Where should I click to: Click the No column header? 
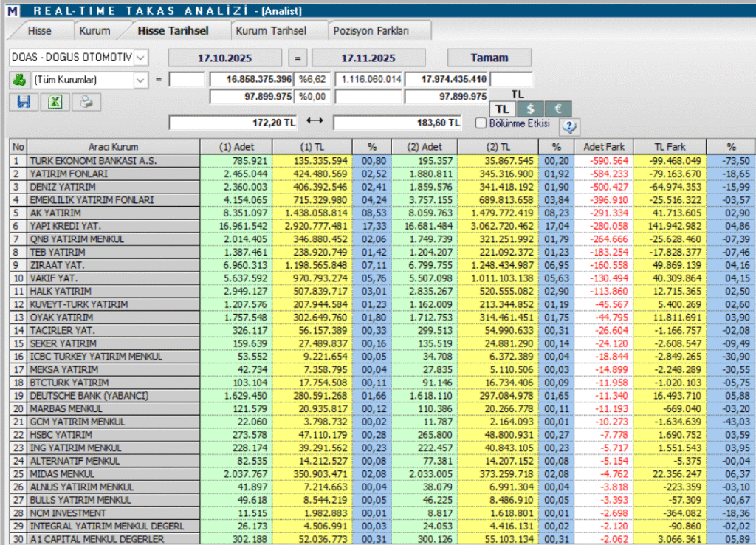18,147
